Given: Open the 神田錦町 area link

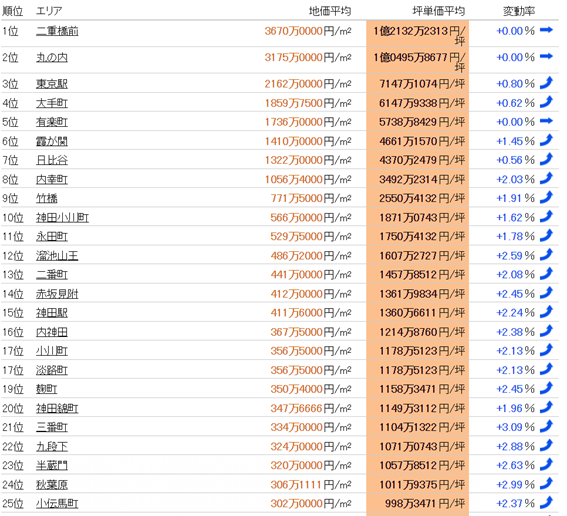Looking at the screenshot, I should (x=57, y=408).
